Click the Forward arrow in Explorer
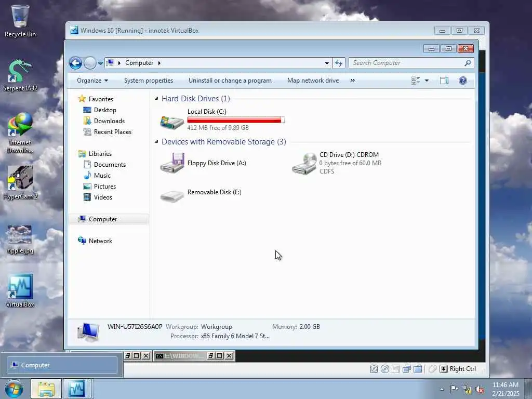The height and width of the screenshot is (399, 532). pos(90,63)
